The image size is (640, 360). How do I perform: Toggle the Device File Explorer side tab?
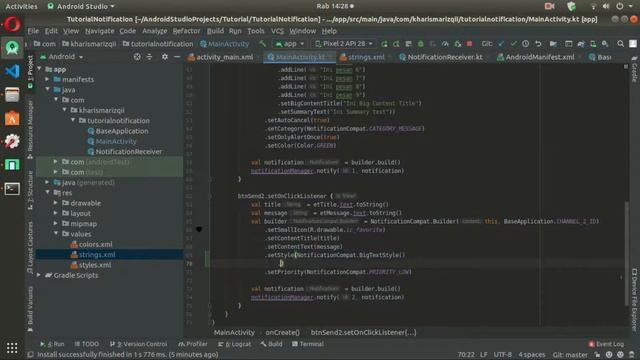click(x=634, y=299)
